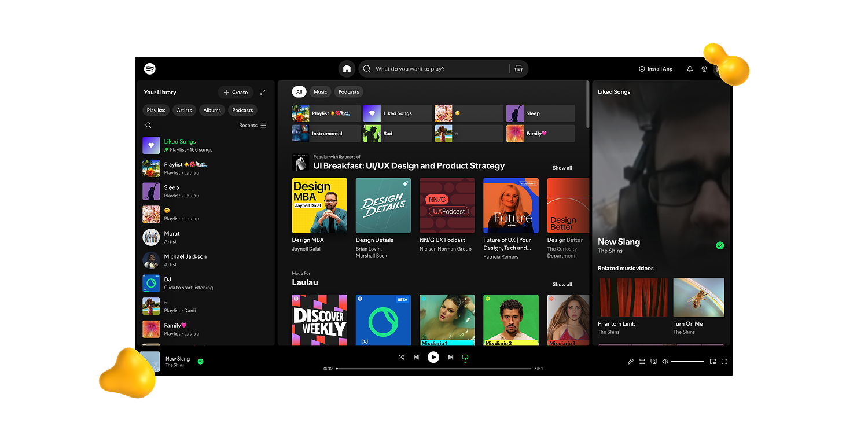Search within Your Library
Viewport: 868px width, 434px height.
point(148,125)
